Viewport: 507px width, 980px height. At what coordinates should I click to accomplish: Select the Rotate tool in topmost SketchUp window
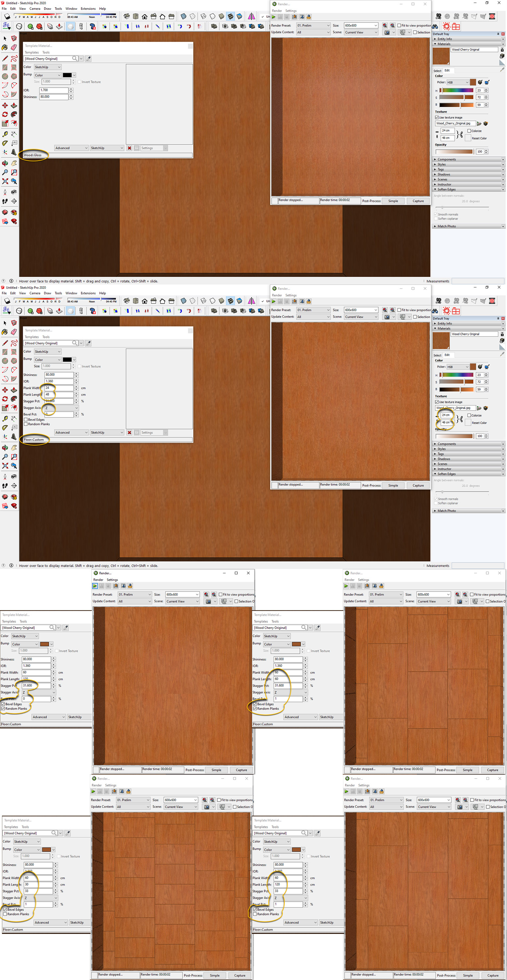click(x=5, y=115)
